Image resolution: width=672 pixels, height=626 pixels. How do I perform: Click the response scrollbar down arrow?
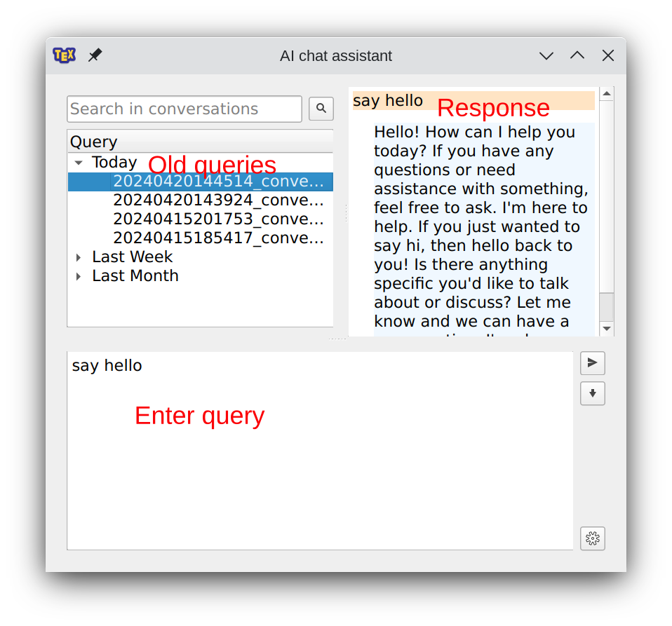(607, 329)
